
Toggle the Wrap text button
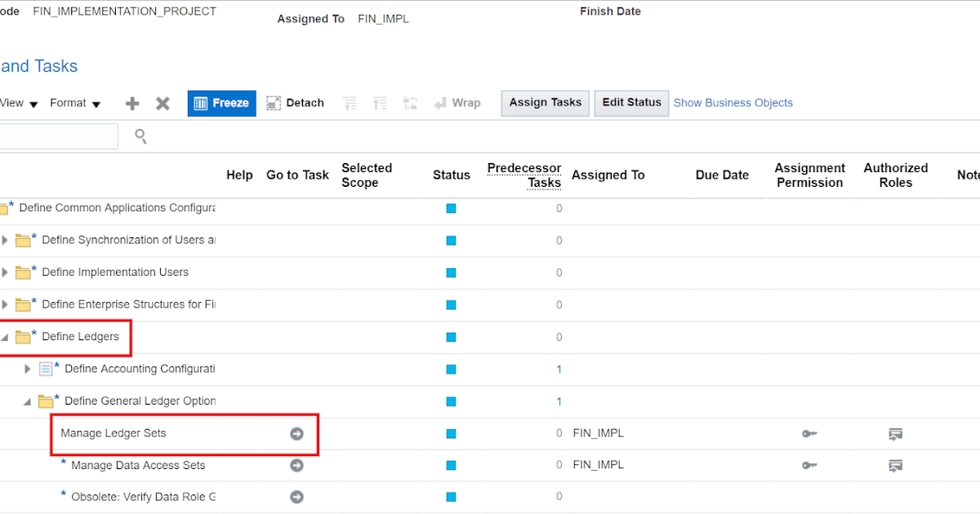coord(457,104)
